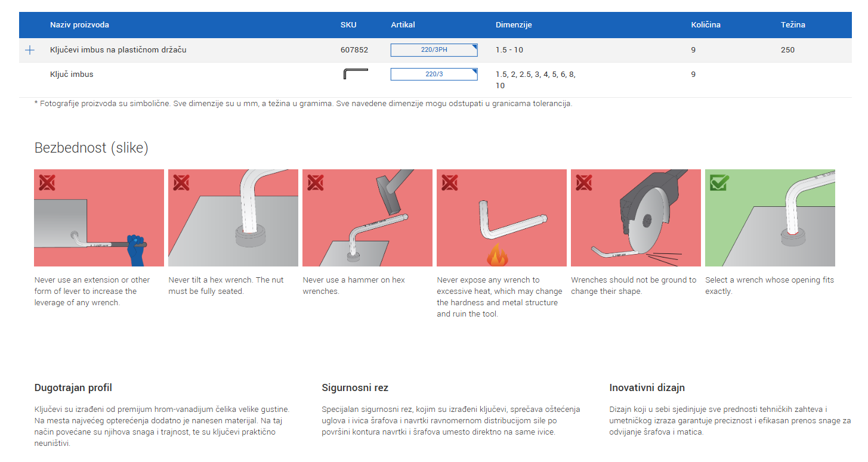Screen dimensions: 868x462
Task: Click the green checkmark icon
Action: click(x=719, y=182)
